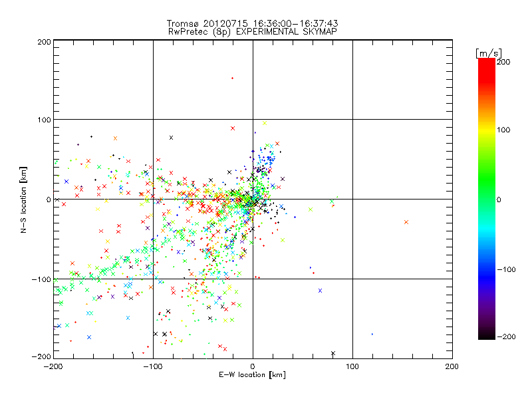Click the -100 tick label on N-S axis
The image size is (532, 399).
click(41, 279)
